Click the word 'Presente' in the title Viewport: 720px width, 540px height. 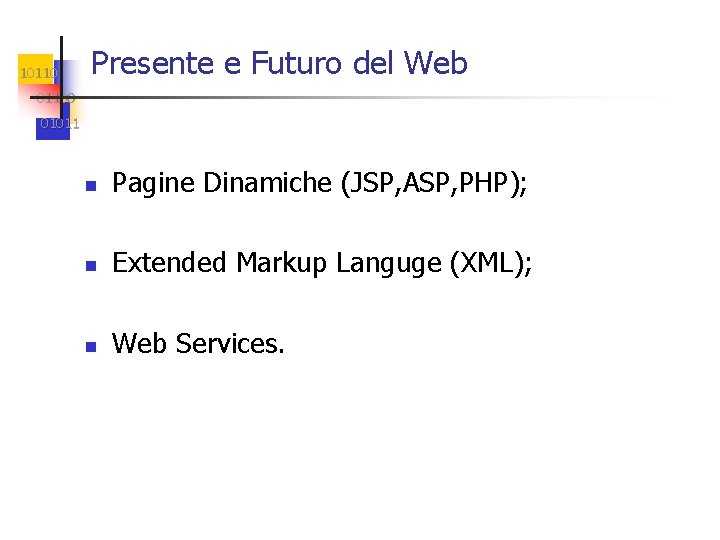tap(152, 62)
